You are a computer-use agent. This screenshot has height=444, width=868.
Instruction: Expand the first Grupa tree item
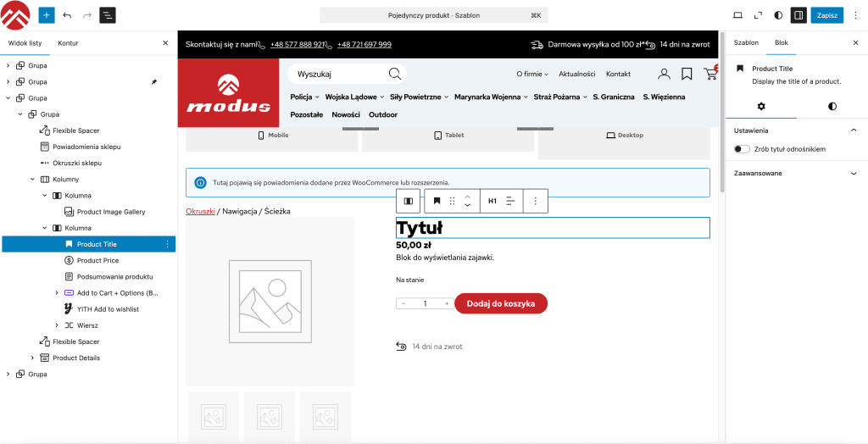point(8,65)
